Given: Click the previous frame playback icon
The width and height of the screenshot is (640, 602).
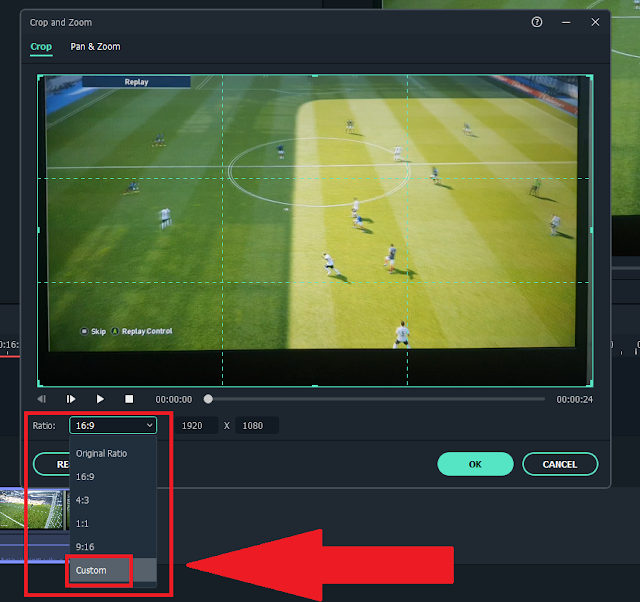Looking at the screenshot, I should tap(42, 399).
